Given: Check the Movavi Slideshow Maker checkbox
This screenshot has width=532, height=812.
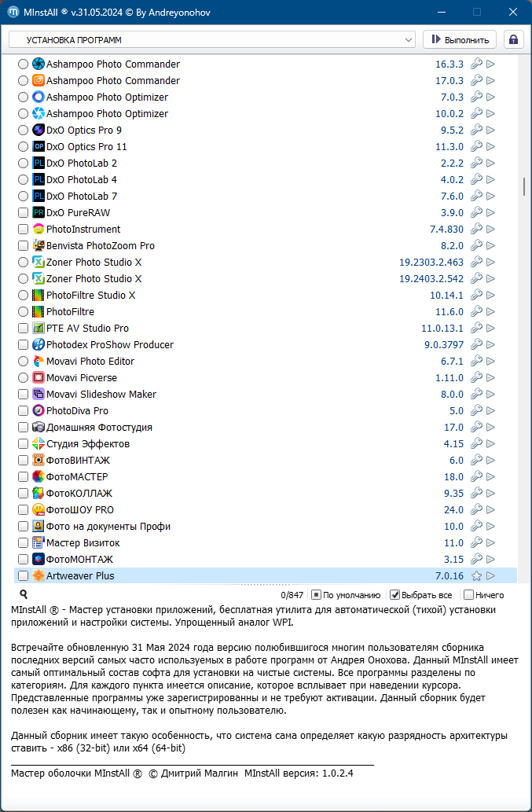Looking at the screenshot, I should point(23,394).
